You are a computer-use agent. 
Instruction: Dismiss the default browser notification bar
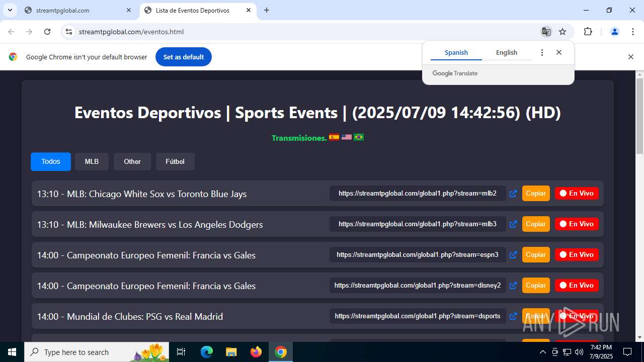click(631, 57)
